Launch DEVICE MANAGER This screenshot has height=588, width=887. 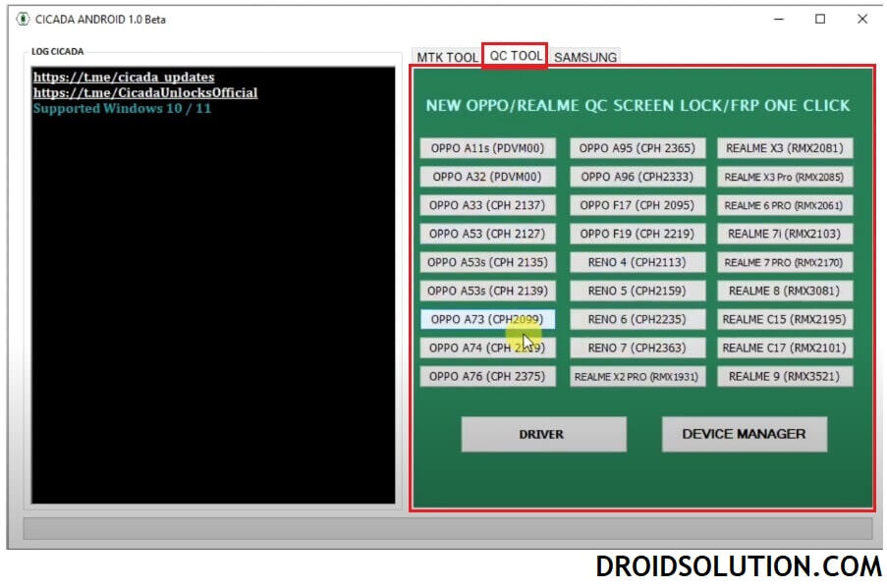pos(745,434)
